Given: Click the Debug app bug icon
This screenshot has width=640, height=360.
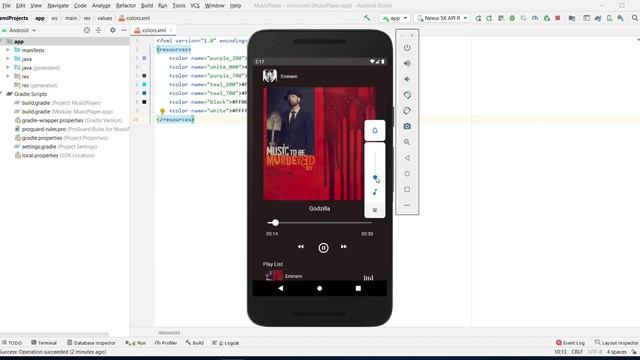Looking at the screenshot, I should coord(512,18).
